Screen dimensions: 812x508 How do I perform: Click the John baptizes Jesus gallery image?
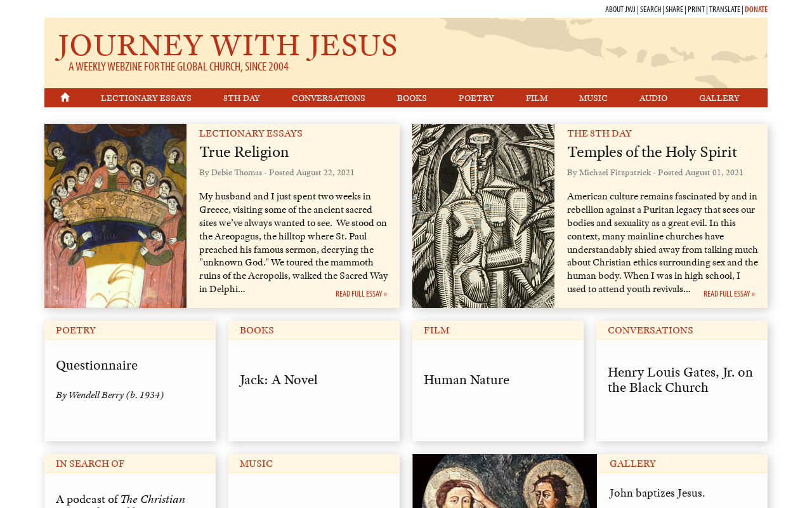[x=504, y=481]
